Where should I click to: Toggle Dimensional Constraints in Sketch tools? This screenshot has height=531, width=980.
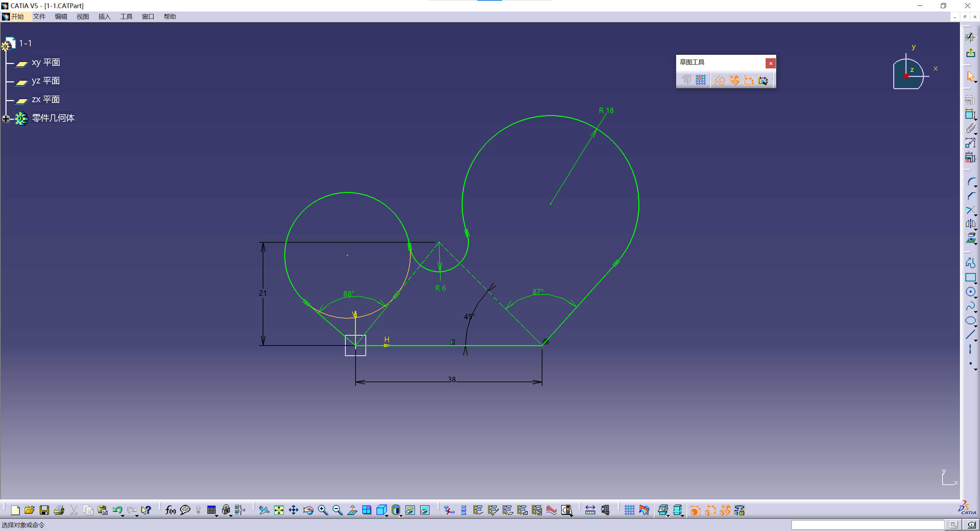(x=748, y=80)
